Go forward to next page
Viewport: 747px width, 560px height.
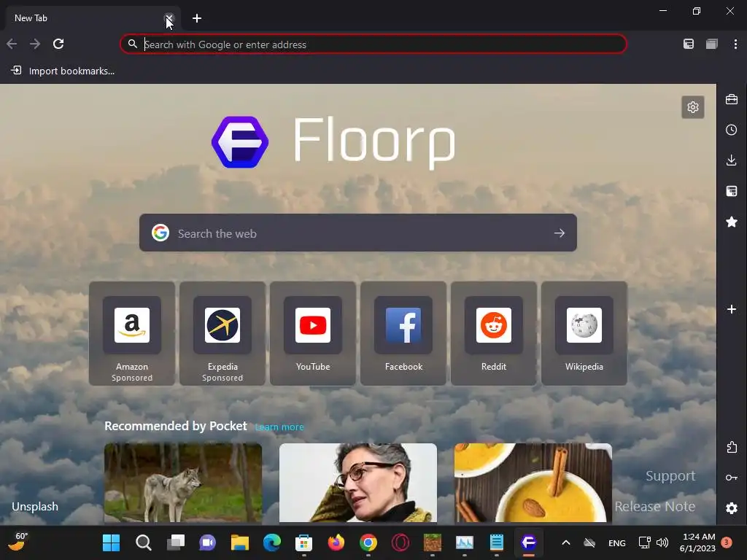pyautogui.click(x=35, y=44)
